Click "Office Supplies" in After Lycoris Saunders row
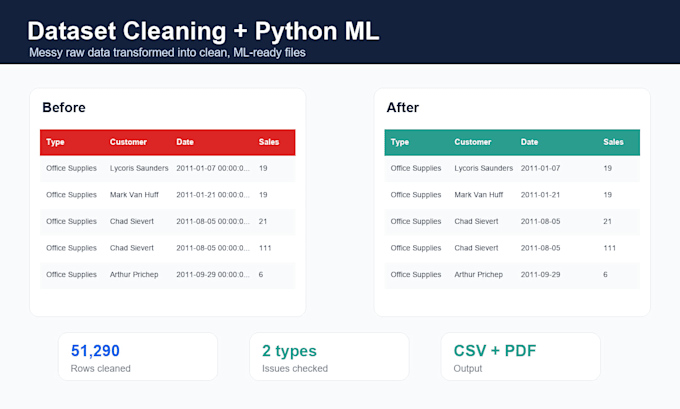The height and width of the screenshot is (409, 680). [x=415, y=168]
